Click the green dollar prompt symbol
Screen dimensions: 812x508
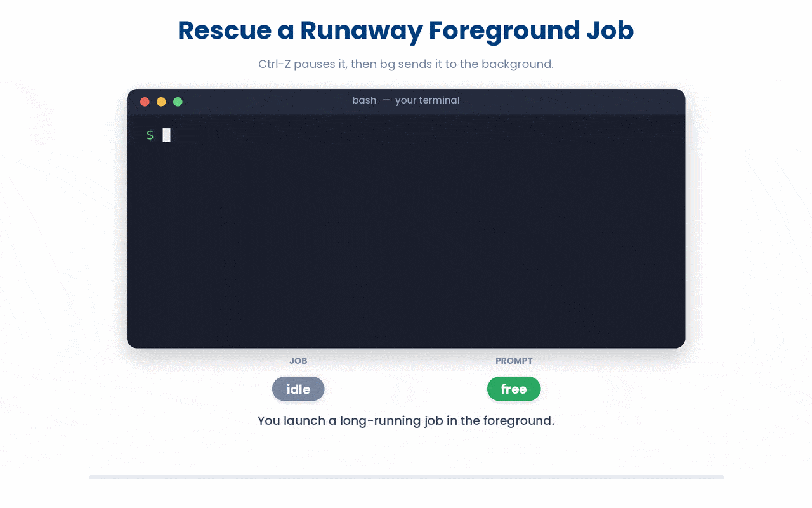tap(150, 135)
